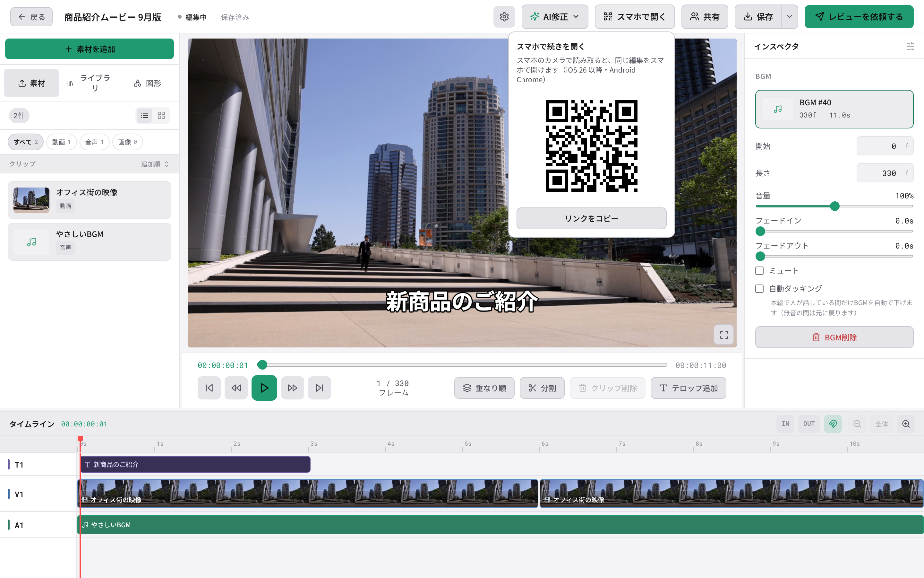The height and width of the screenshot is (578, 924).
Task: Rewind playback one step
Action: click(236, 388)
